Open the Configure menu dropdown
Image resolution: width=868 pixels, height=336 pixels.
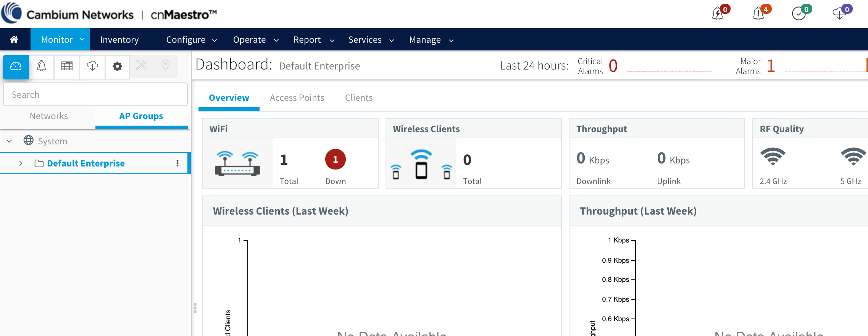pyautogui.click(x=192, y=40)
